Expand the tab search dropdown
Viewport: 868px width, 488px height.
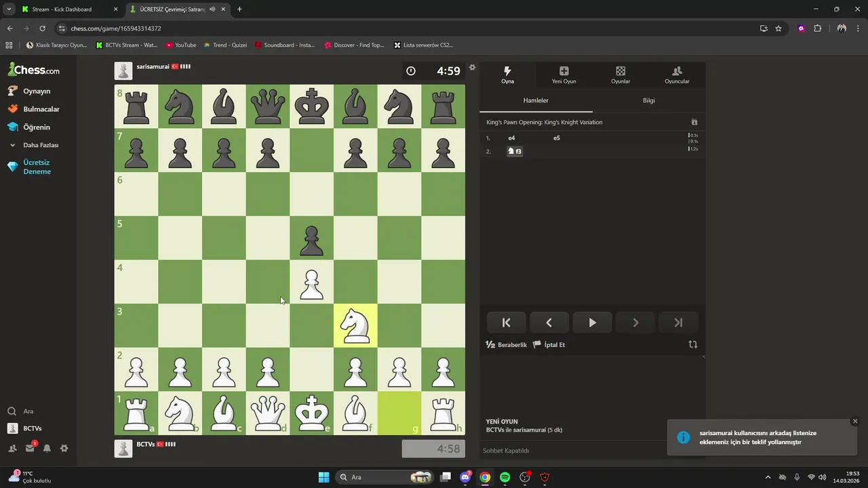9,9
